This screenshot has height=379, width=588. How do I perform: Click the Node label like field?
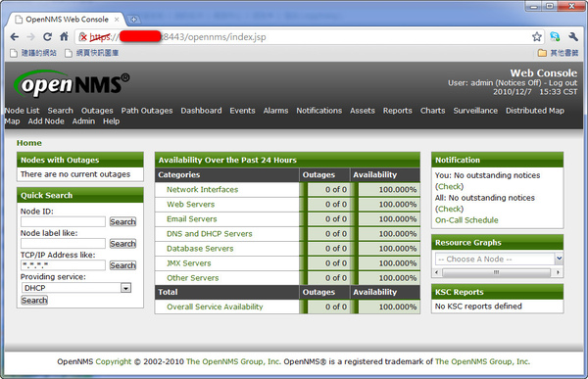pos(63,243)
